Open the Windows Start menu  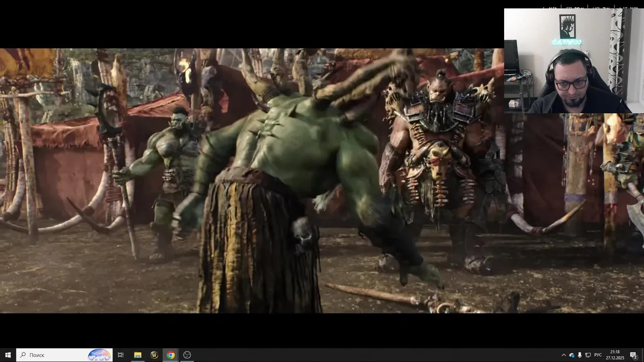8,355
